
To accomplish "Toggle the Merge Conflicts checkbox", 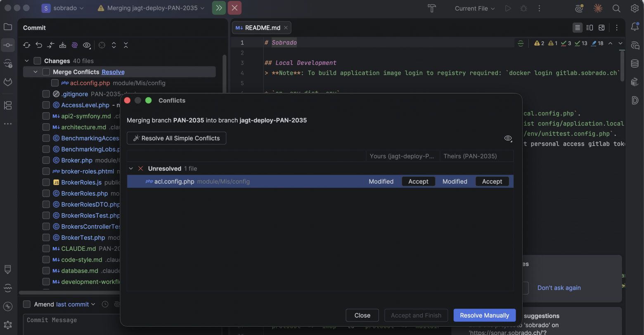I will tap(46, 72).
